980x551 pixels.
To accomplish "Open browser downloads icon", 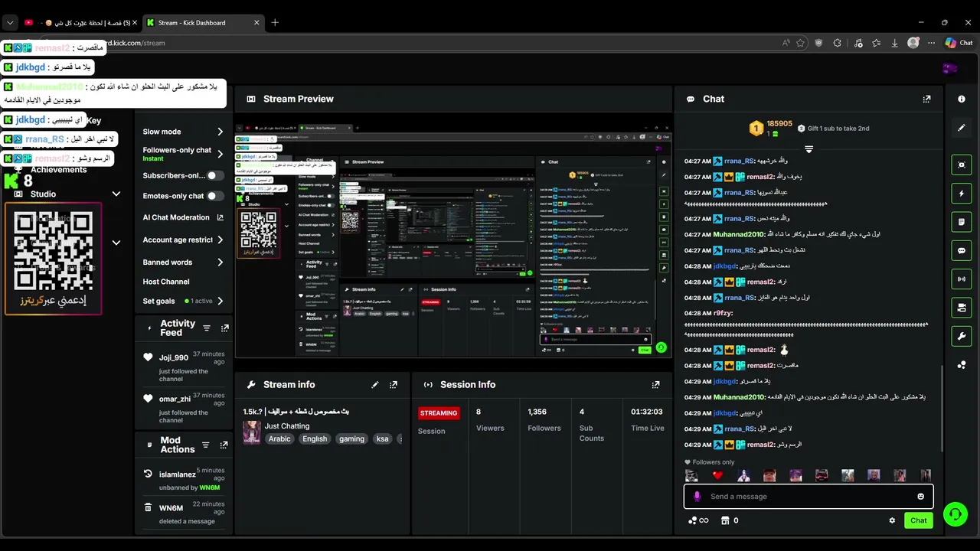I will 894,43.
